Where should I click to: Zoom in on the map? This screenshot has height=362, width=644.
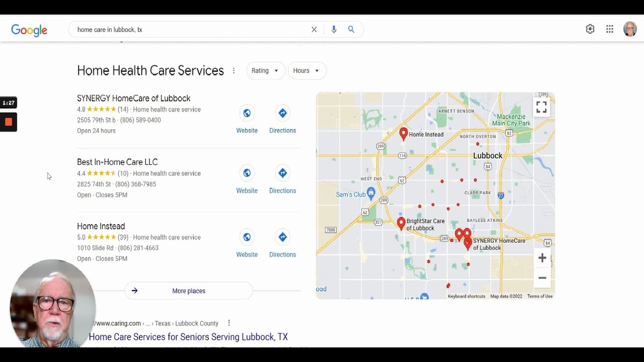point(542,258)
